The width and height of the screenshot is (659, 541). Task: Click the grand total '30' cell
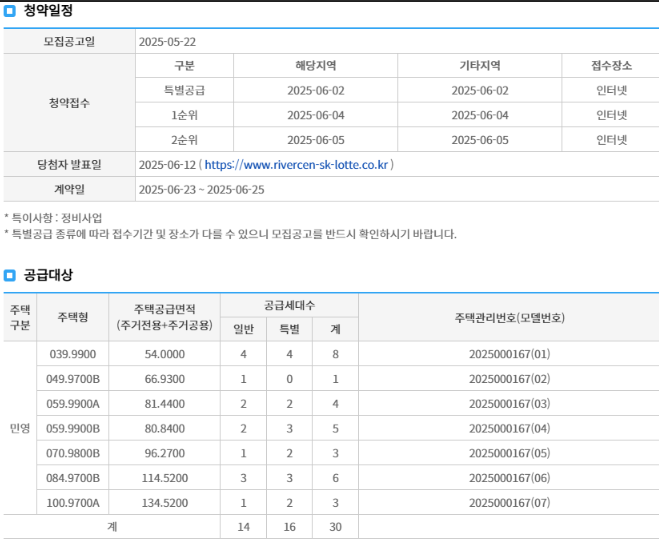tap(335, 527)
